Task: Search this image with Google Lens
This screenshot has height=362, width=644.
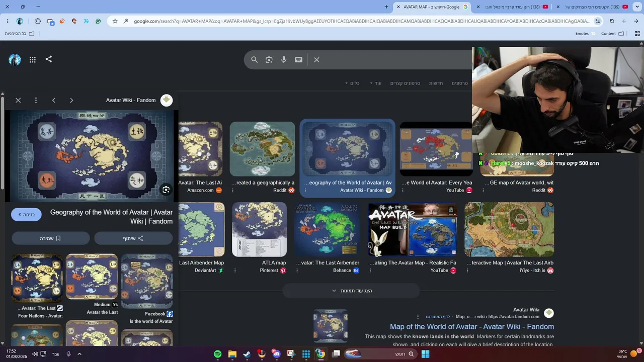Action: [166, 190]
